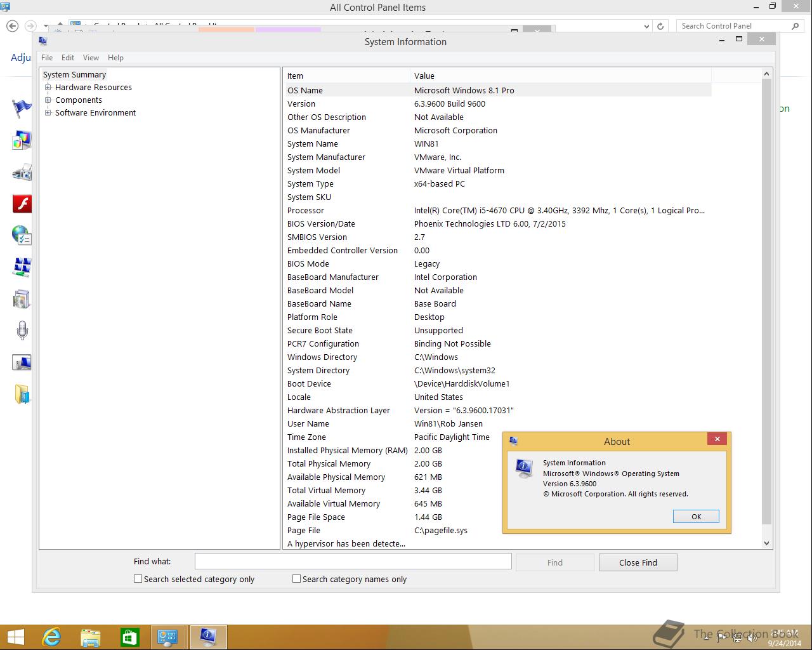Image resolution: width=812 pixels, height=650 pixels.
Task: Launch Internet Explorer from the taskbar
Action: 51,637
